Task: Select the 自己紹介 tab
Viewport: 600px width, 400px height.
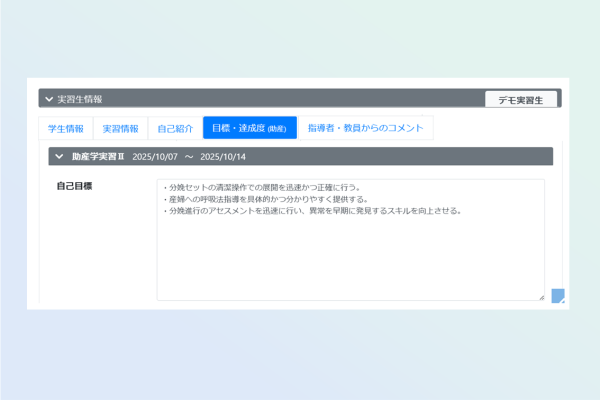Action: click(x=174, y=128)
